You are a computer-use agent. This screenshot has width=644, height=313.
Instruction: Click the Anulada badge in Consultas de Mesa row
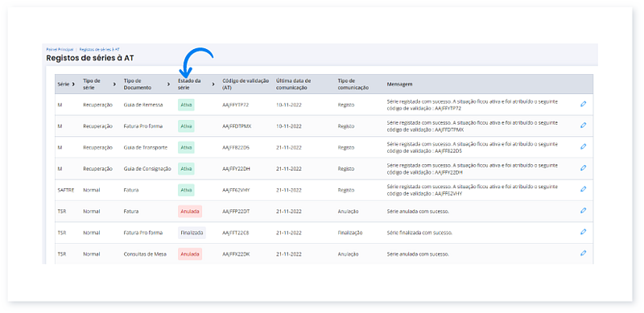pos(190,254)
